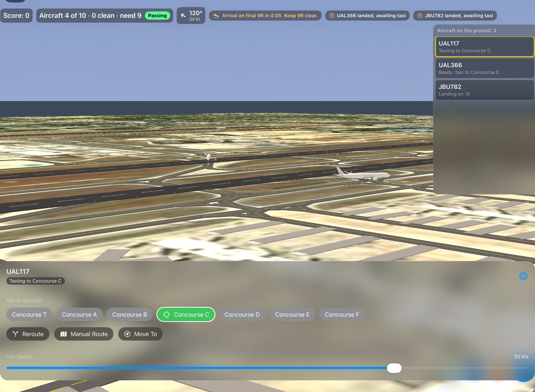The width and height of the screenshot is (535, 392).
Task: Click the crosshair icon on Concourse C
Action: click(x=166, y=315)
